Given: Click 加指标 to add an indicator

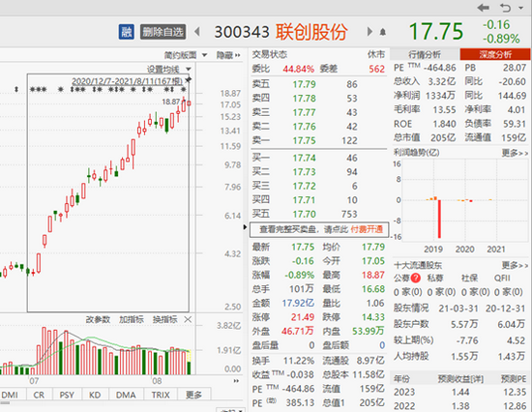Looking at the screenshot, I should click(132, 319).
